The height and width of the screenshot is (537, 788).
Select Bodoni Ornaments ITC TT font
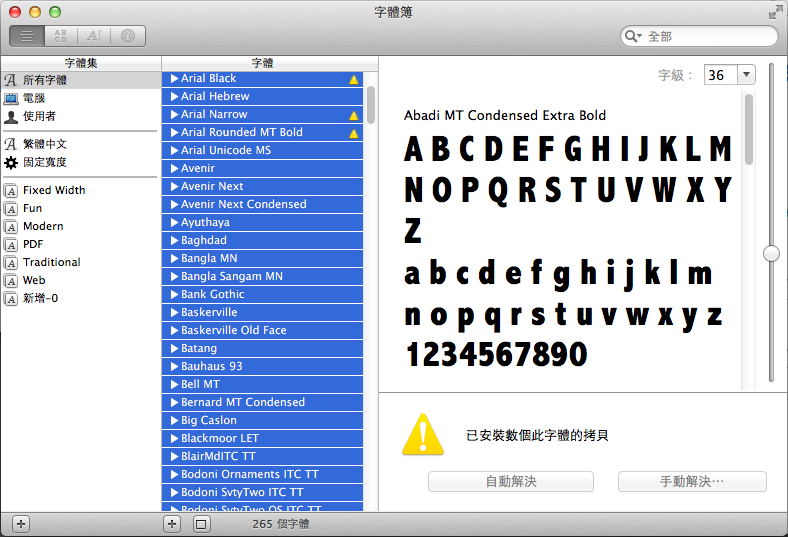click(262, 474)
